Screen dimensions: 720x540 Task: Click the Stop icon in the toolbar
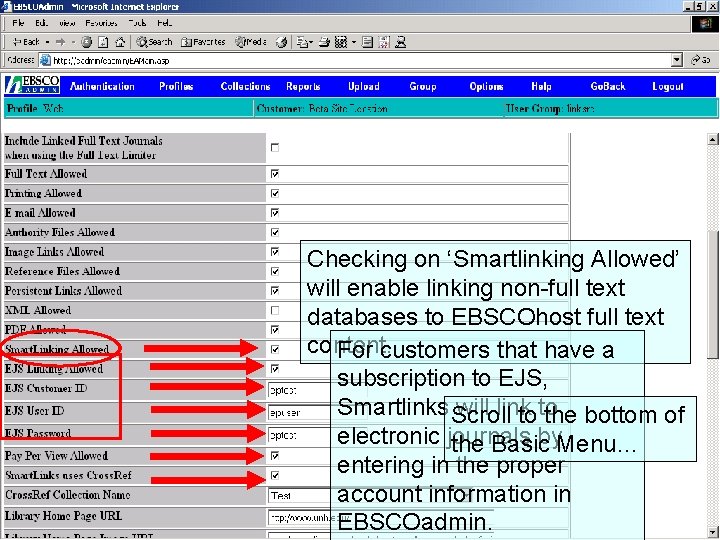tap(86, 42)
